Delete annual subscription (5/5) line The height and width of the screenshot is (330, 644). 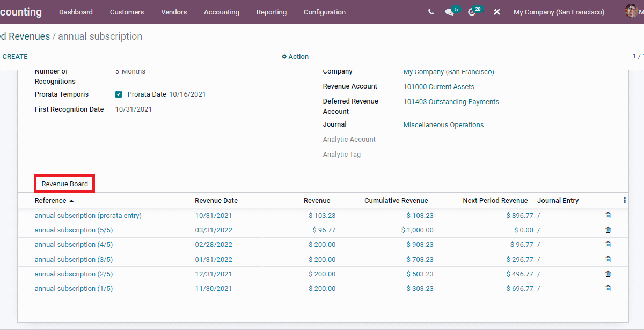click(608, 230)
